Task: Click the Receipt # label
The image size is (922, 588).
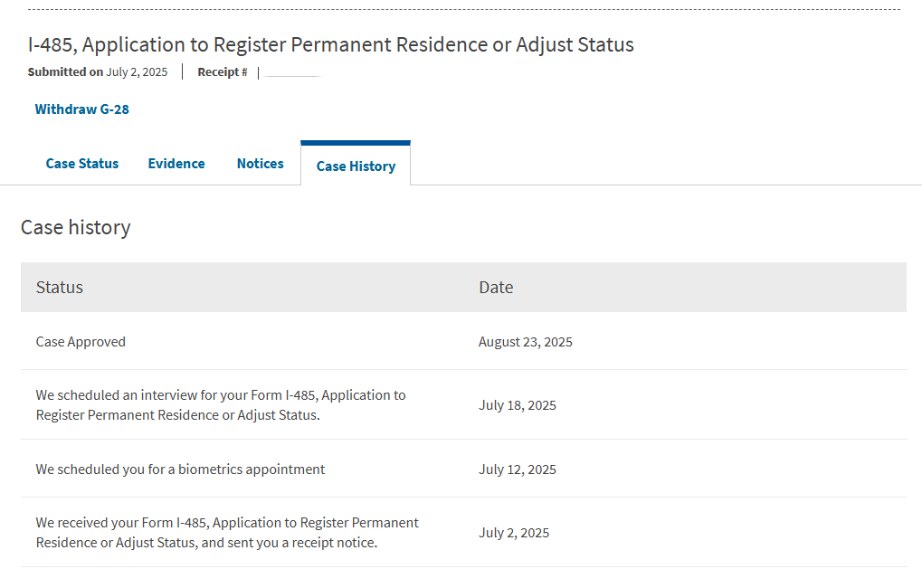Action: (223, 72)
